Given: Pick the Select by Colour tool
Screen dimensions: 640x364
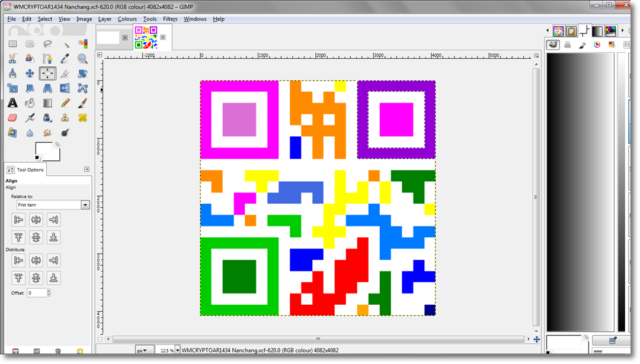Looking at the screenshot, I should pyautogui.click(x=82, y=44).
